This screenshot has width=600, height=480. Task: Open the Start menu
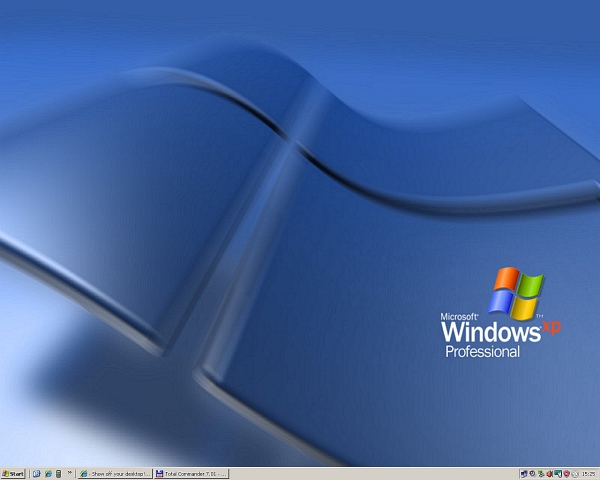(x=14, y=473)
